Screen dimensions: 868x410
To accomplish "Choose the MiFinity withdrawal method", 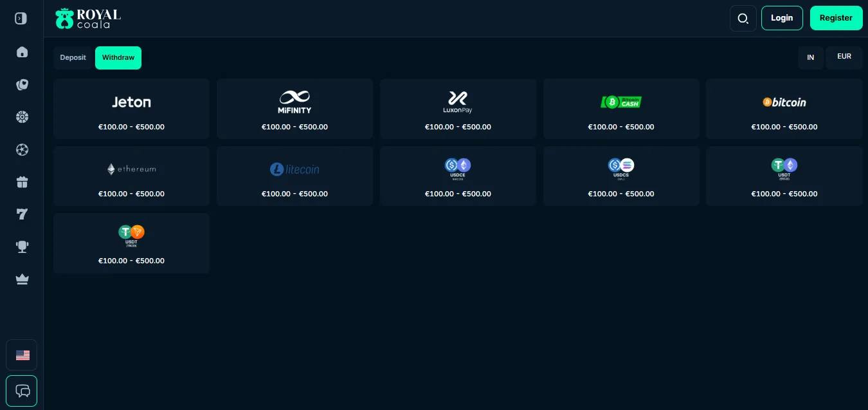I will click(x=294, y=109).
